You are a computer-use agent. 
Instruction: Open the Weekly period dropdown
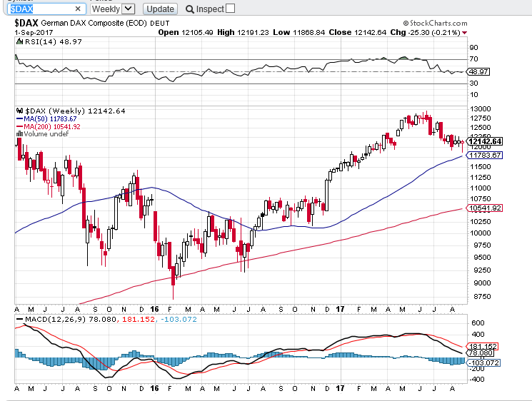click(x=112, y=9)
